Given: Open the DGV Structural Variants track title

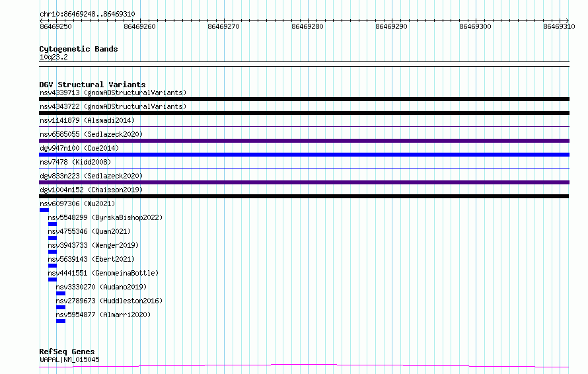Looking at the screenshot, I should tap(92, 85).
